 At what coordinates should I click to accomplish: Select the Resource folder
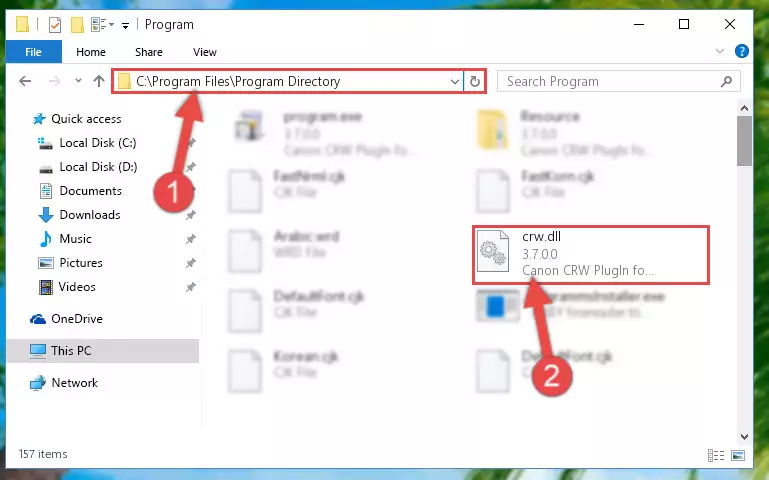(x=564, y=132)
